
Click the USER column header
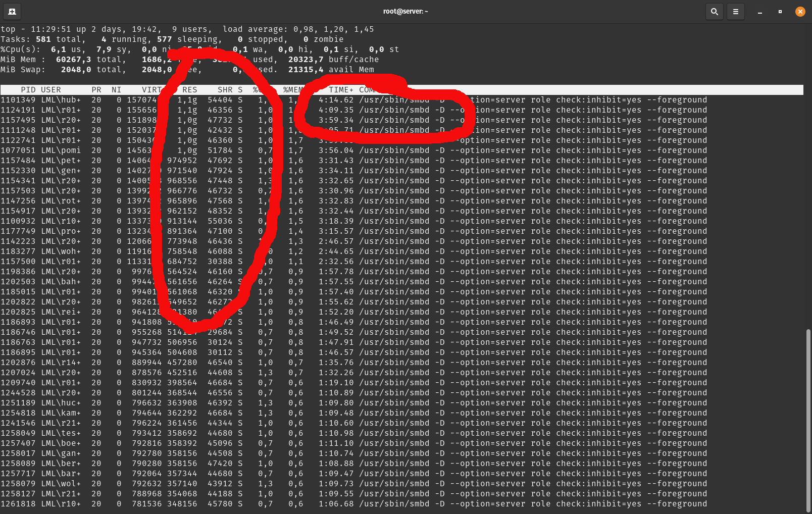point(51,90)
